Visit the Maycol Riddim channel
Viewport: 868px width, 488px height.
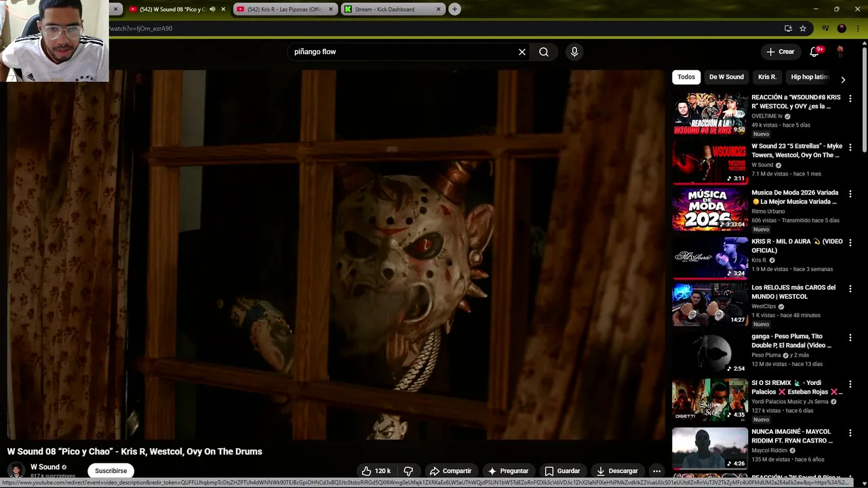tap(769, 450)
